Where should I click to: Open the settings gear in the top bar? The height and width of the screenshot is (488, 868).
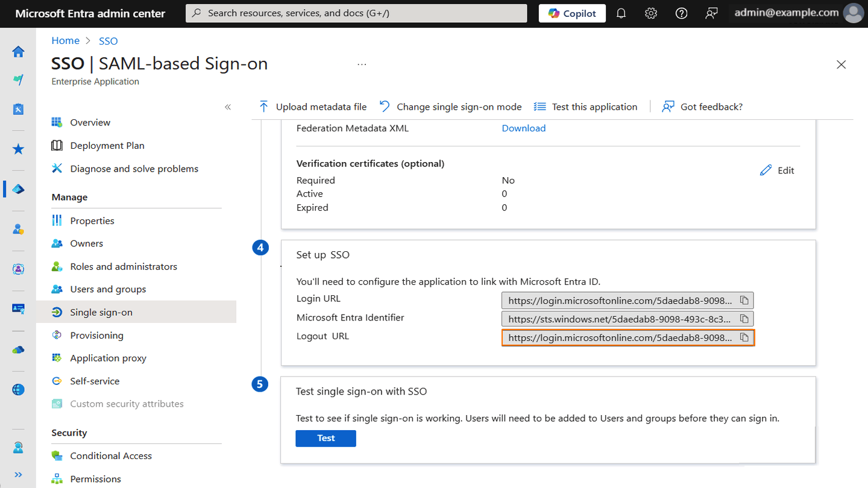651,13
